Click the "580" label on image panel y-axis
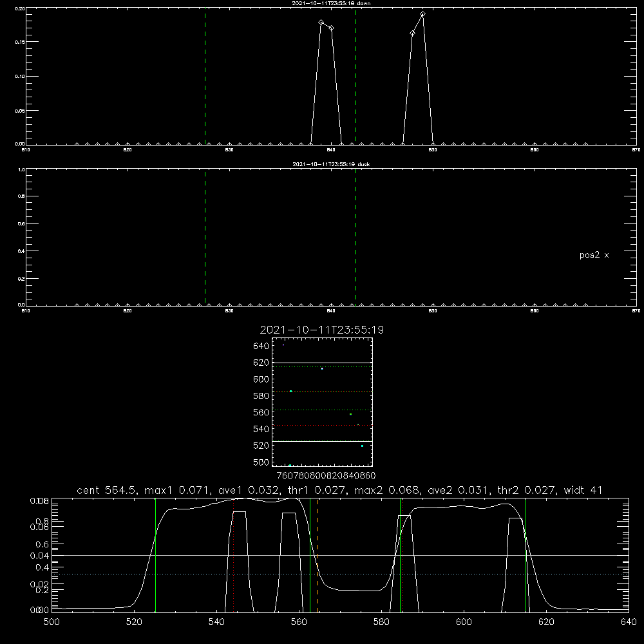 pyautogui.click(x=261, y=396)
